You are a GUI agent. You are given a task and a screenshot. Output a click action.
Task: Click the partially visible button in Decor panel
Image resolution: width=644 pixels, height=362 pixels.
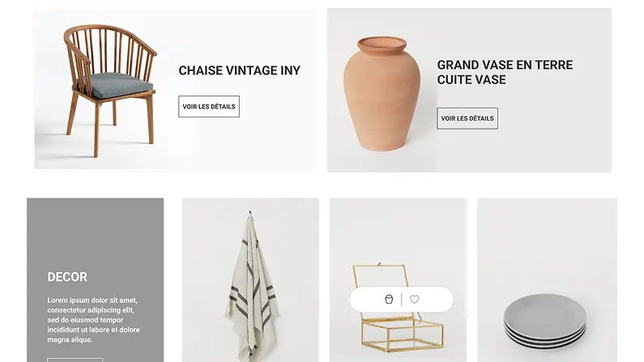75,360
